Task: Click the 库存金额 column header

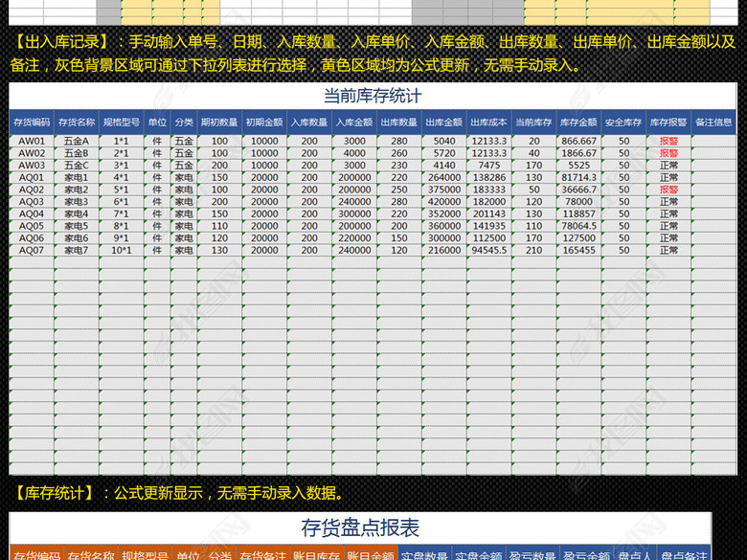Action: point(578,123)
